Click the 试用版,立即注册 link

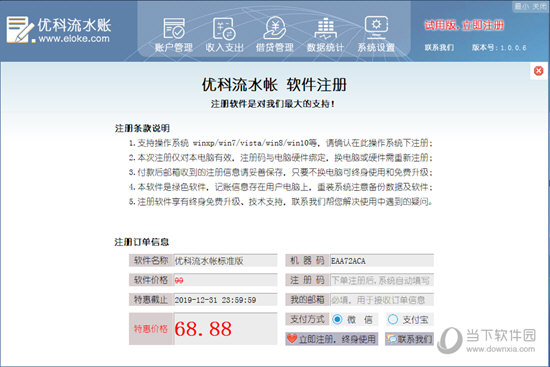coord(464,25)
